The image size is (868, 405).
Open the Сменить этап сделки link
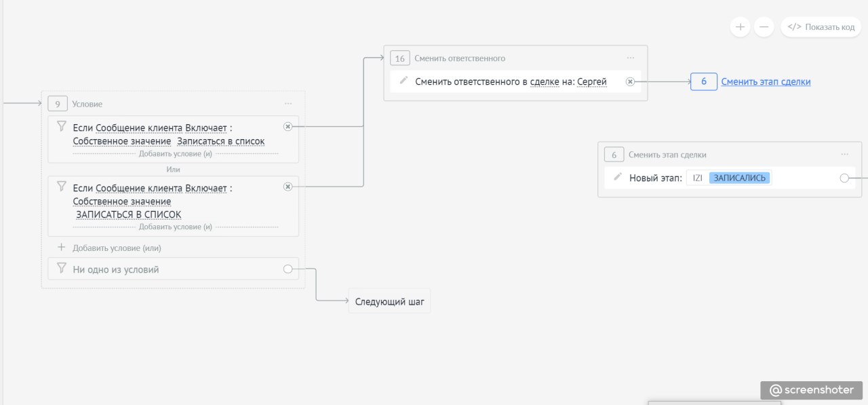pos(766,81)
